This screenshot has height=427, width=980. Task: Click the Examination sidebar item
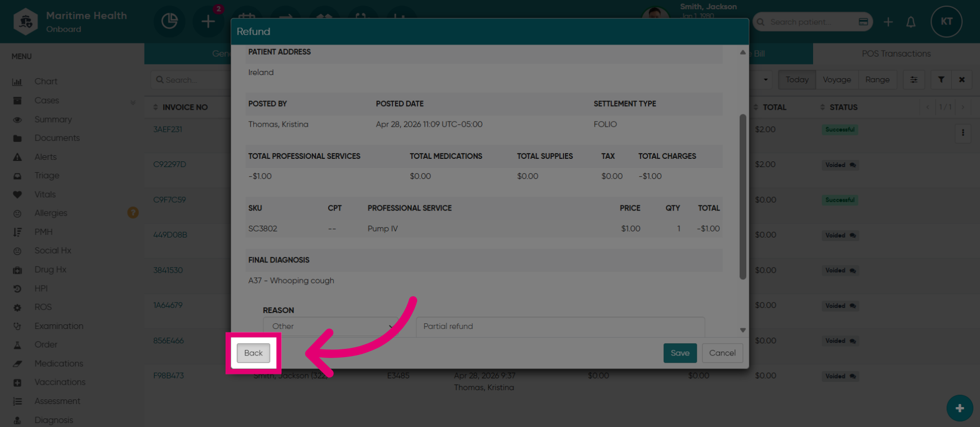(x=59, y=326)
